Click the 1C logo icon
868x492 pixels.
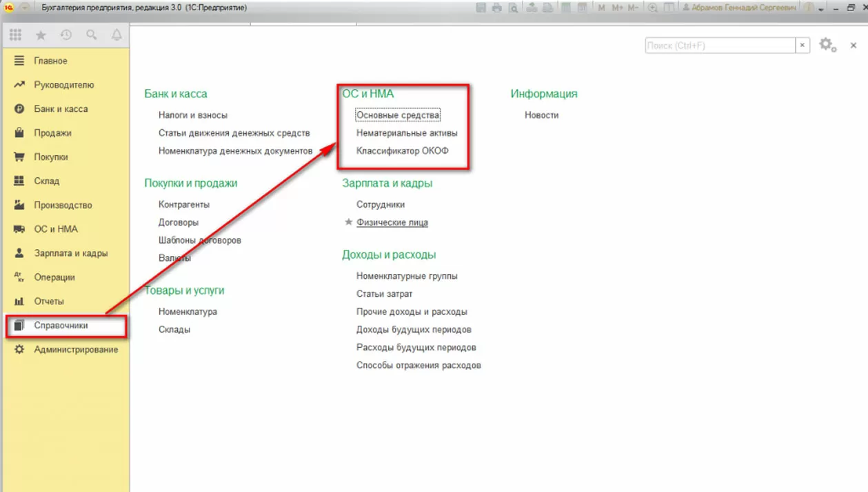9,8
